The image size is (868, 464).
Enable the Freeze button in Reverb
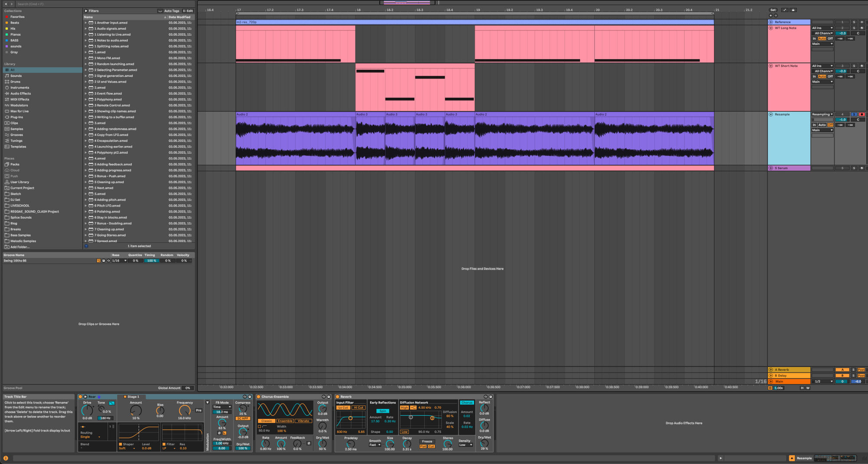[x=427, y=441]
